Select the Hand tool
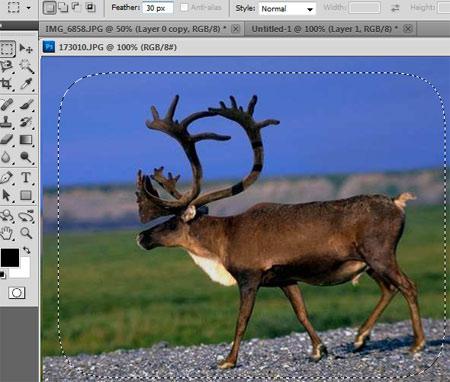 (x=7, y=233)
